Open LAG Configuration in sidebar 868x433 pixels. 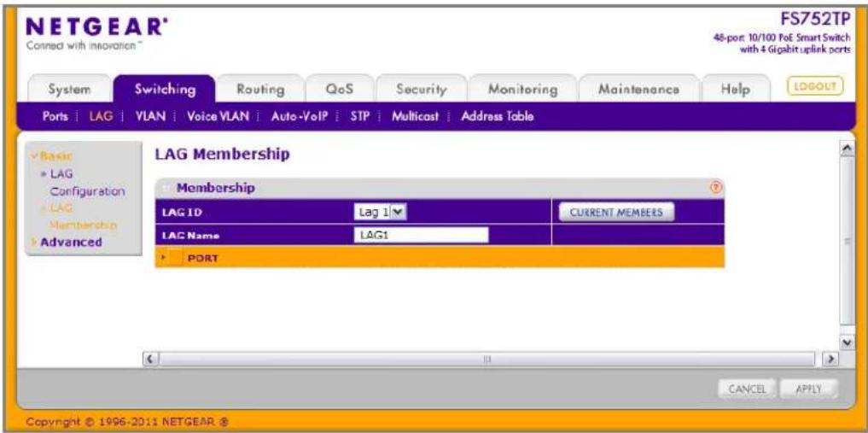point(83,182)
